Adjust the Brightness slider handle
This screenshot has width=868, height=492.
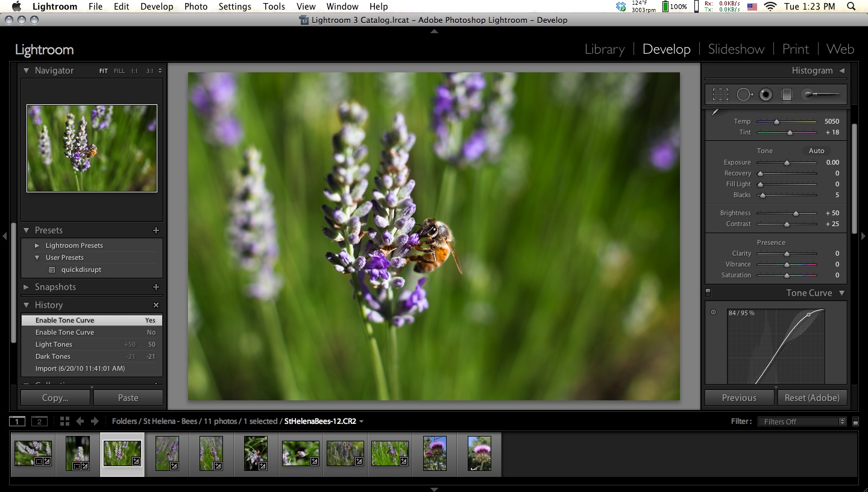(796, 213)
